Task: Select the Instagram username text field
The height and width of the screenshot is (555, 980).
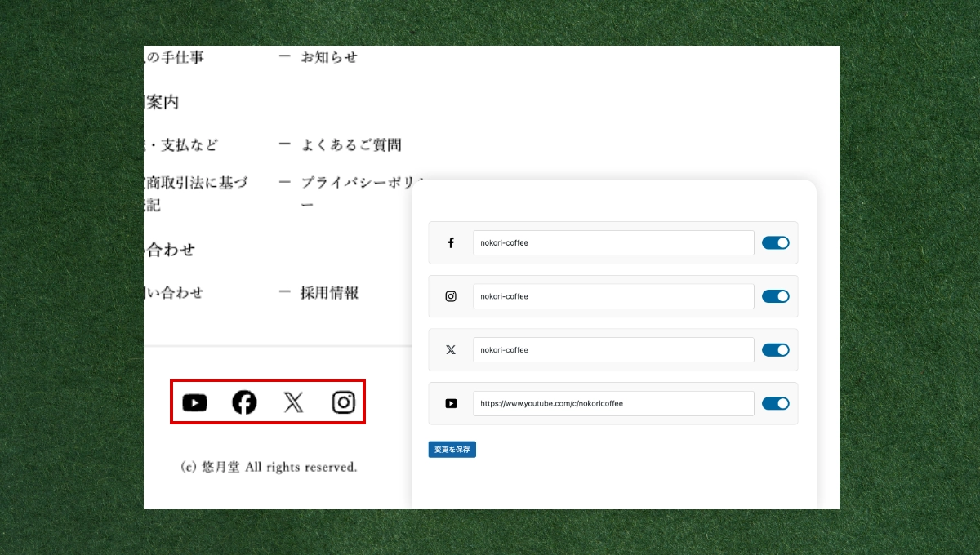Action: 612,296
